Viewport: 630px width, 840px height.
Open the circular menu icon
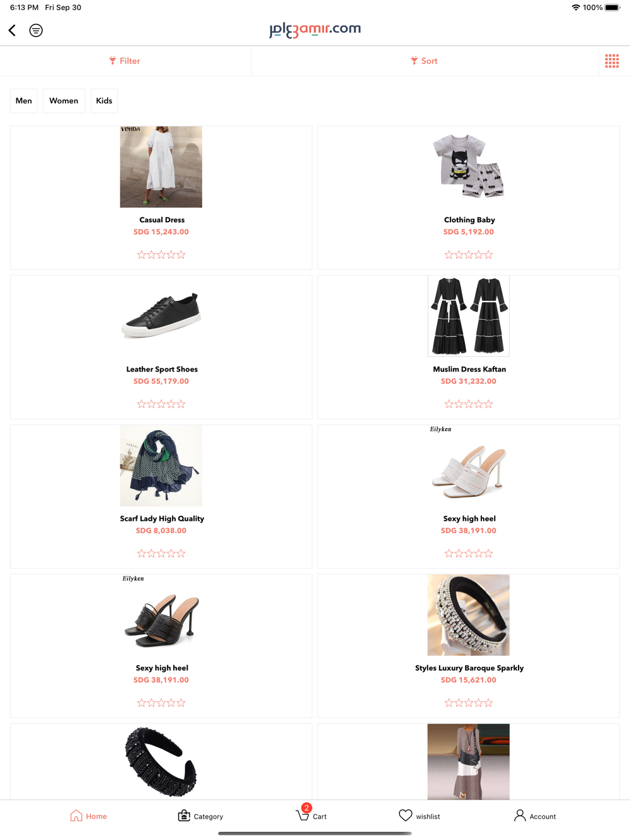click(36, 30)
